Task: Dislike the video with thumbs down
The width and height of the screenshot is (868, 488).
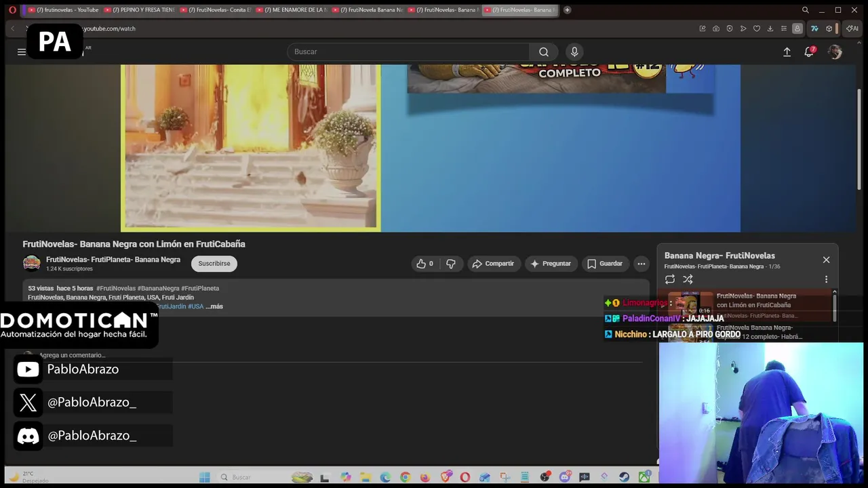Action: (451, 264)
